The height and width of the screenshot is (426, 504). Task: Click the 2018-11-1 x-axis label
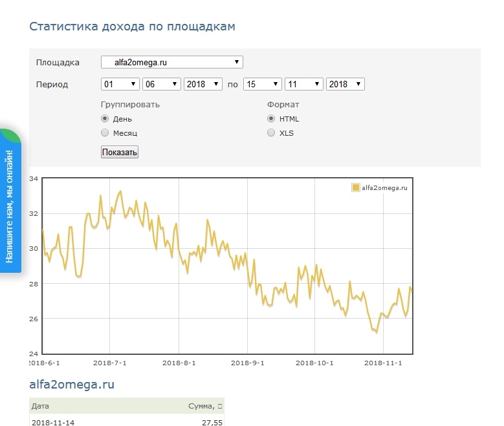383,363
